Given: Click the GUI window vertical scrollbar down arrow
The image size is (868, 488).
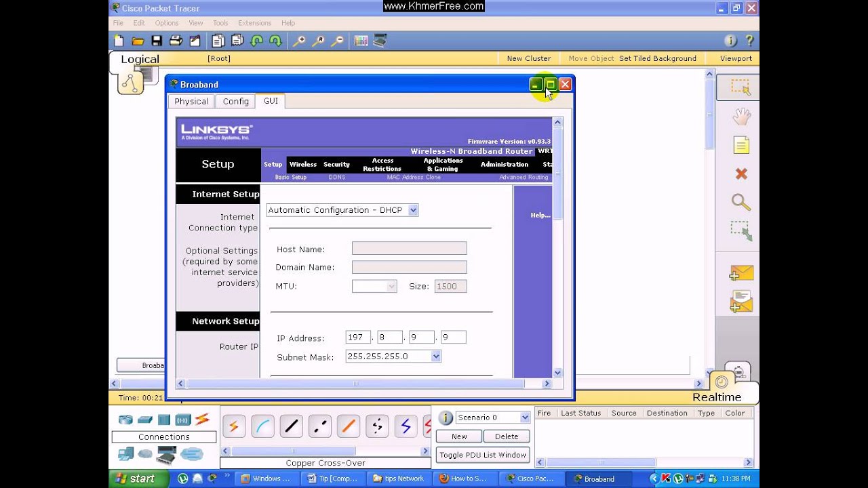Looking at the screenshot, I should (557, 373).
